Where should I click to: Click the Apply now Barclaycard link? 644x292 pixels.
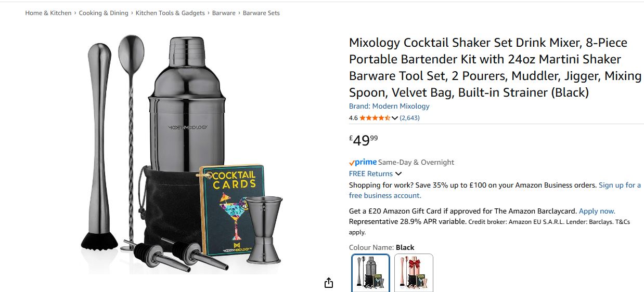[597, 211]
